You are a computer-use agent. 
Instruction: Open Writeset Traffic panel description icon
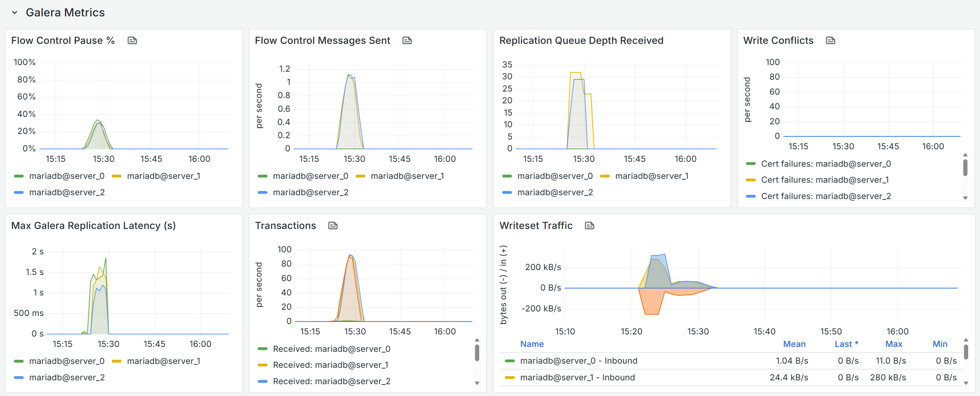(589, 226)
